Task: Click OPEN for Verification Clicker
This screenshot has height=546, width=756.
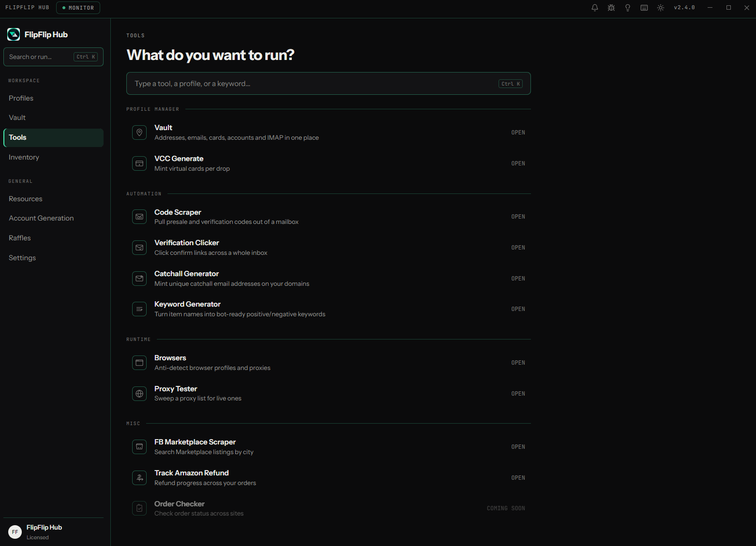Action: click(x=518, y=248)
